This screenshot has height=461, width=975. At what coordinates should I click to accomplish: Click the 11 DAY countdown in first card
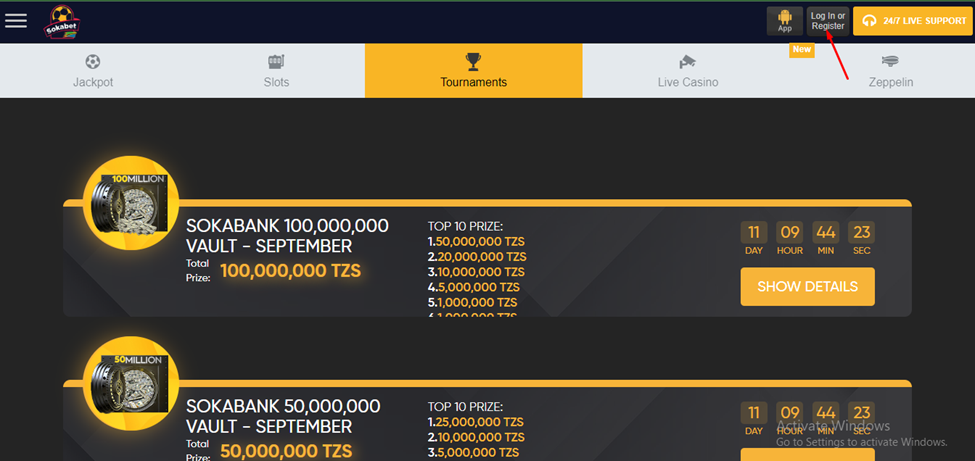754,238
